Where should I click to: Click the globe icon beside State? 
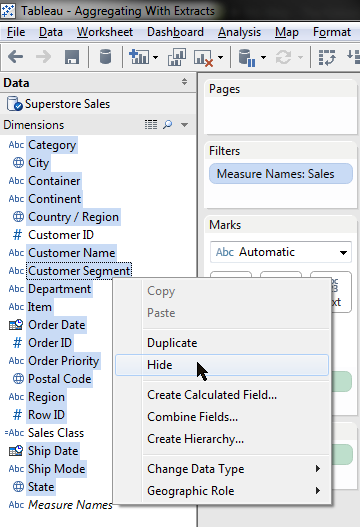18,487
